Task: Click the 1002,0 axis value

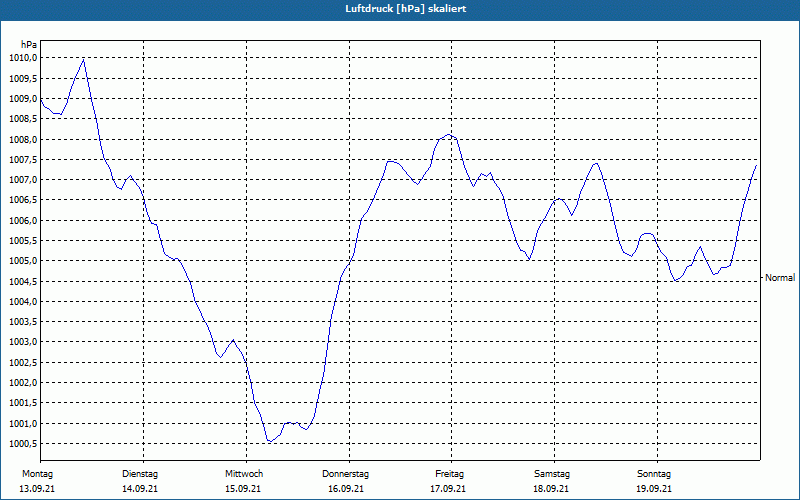Action: pos(23,383)
